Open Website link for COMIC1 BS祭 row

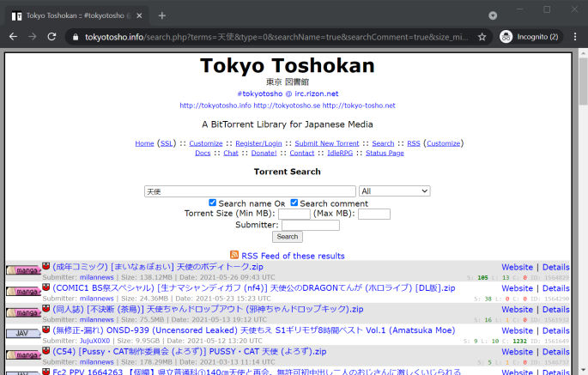click(x=517, y=288)
